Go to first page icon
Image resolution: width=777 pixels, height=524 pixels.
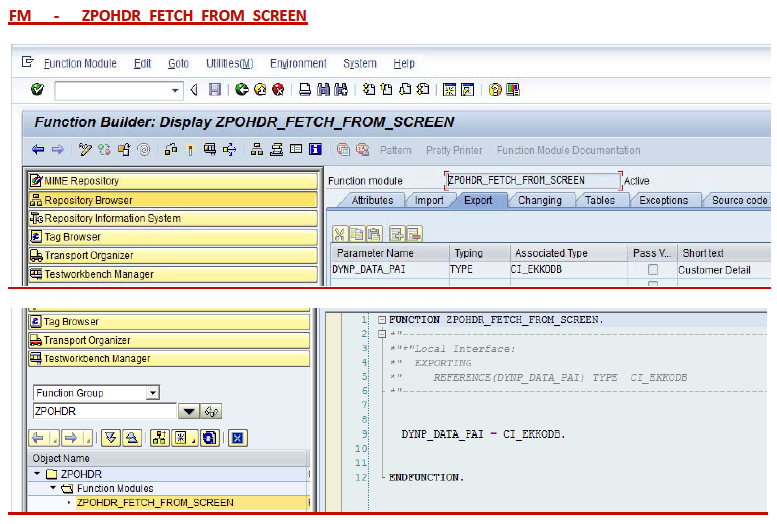coord(369,90)
